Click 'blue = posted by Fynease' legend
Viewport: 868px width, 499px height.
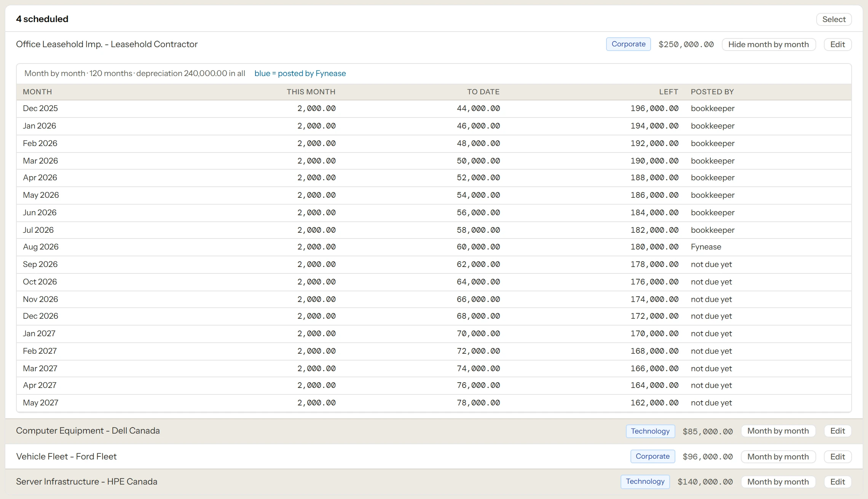(300, 73)
